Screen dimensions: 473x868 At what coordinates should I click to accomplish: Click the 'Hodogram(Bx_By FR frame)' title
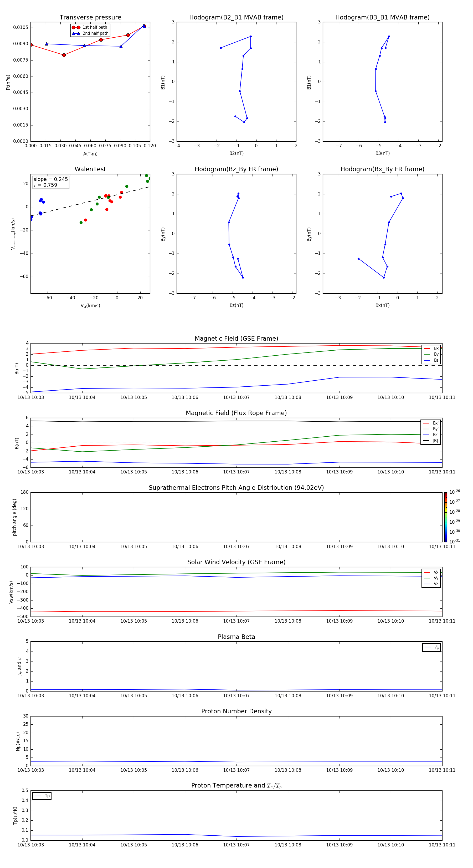pos(382,169)
